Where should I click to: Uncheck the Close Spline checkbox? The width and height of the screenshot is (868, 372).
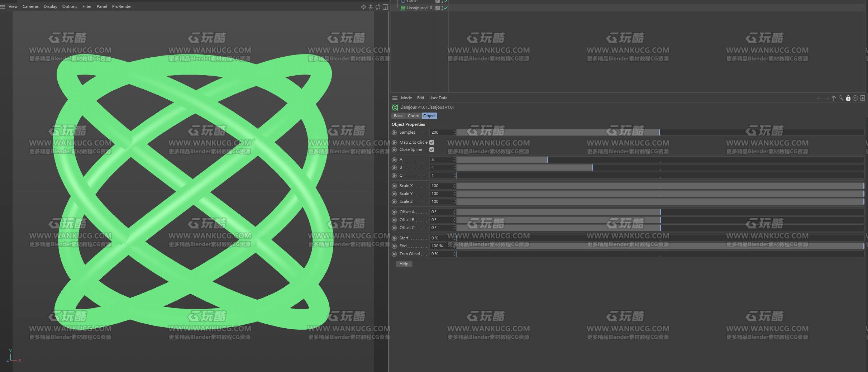pyautogui.click(x=431, y=150)
